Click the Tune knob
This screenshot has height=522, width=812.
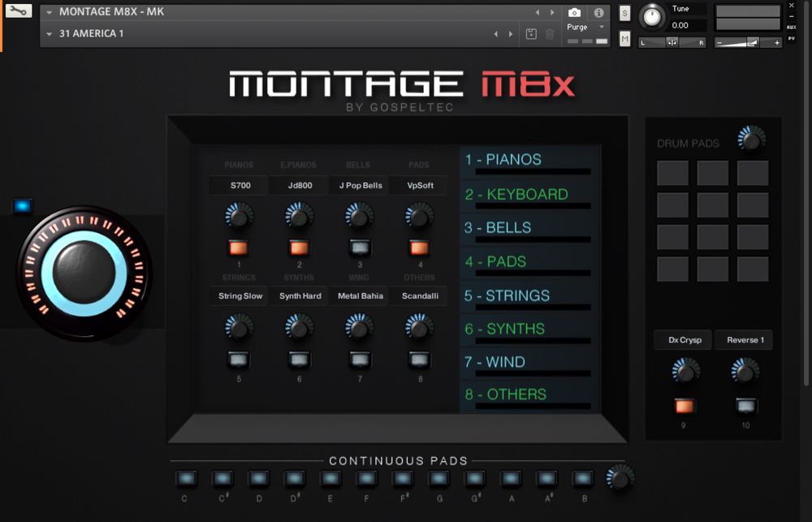(652, 16)
